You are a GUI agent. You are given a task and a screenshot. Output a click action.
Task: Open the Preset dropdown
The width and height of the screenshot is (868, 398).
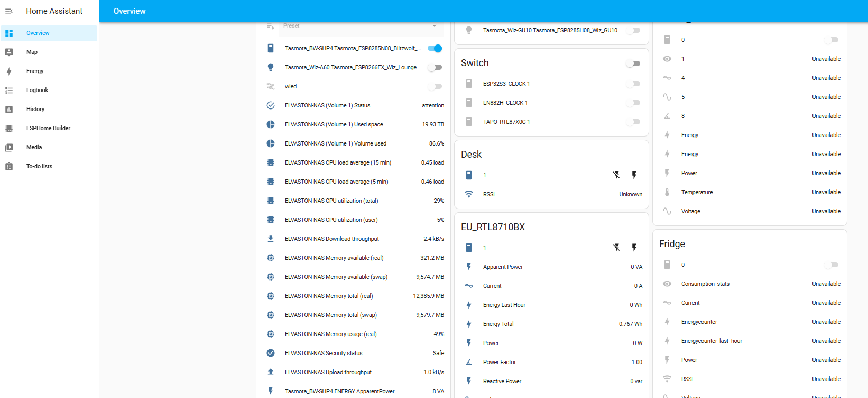pyautogui.click(x=361, y=26)
